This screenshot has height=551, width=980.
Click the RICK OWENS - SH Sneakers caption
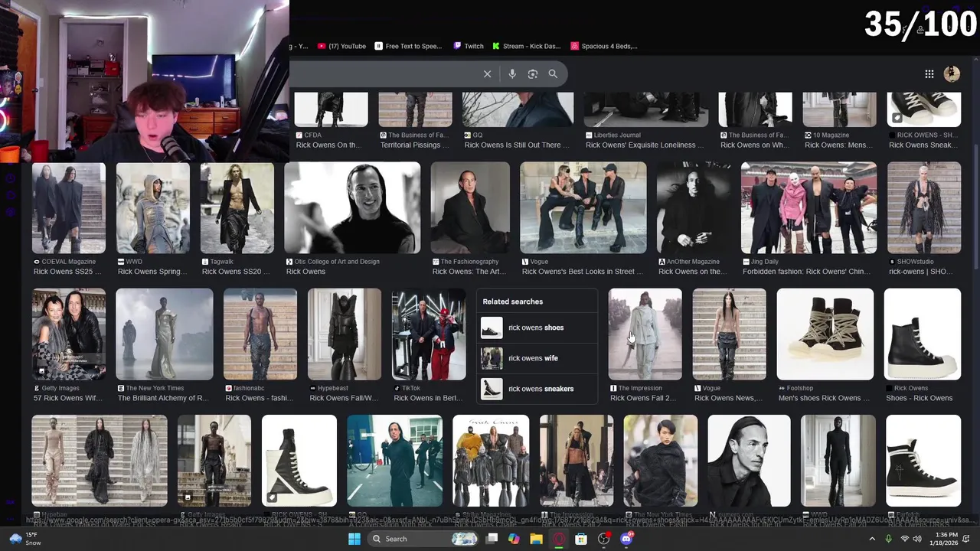tap(923, 145)
